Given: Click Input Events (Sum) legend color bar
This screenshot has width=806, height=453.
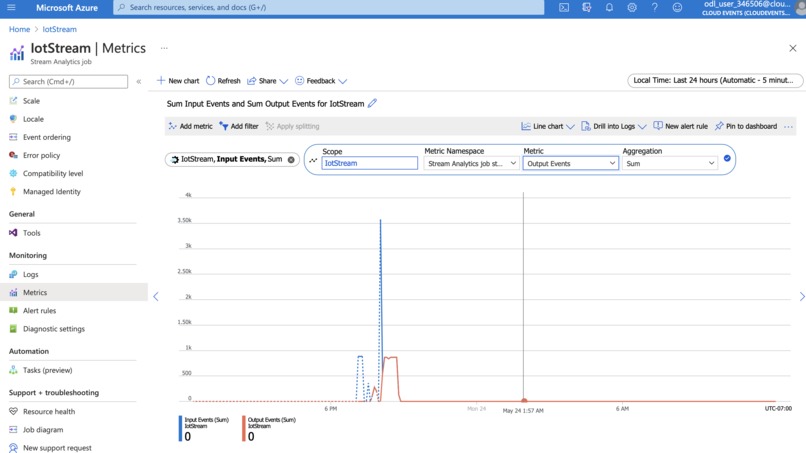Looking at the screenshot, I should point(180,428).
